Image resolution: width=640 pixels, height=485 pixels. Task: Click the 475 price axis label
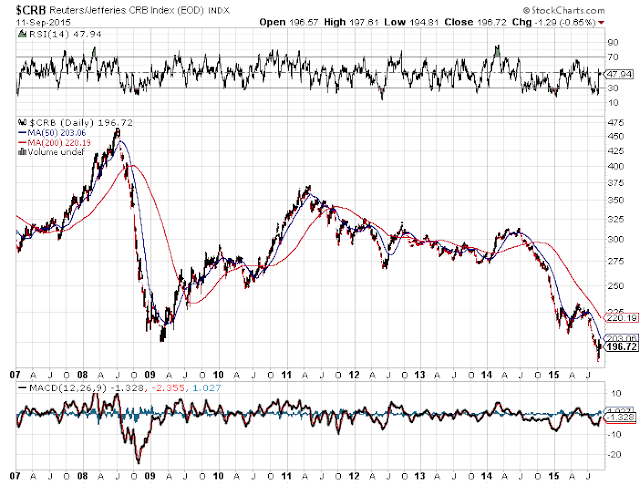click(x=616, y=122)
